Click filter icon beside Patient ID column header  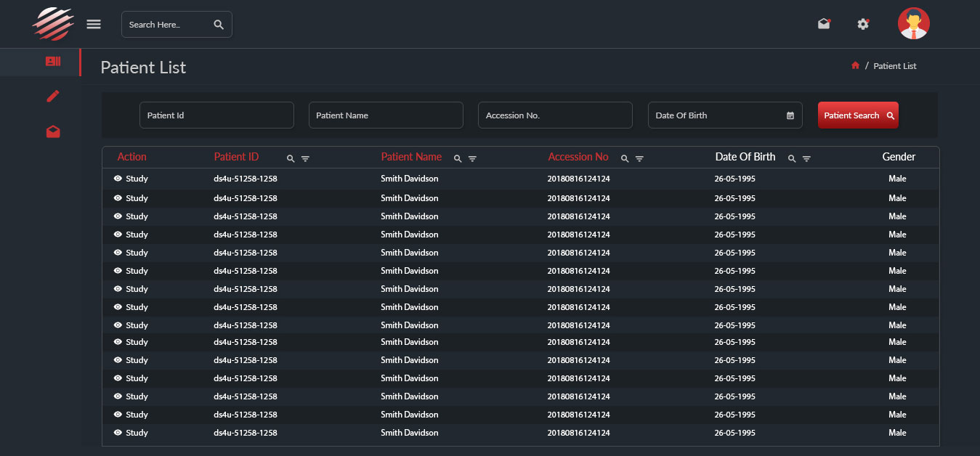305,158
